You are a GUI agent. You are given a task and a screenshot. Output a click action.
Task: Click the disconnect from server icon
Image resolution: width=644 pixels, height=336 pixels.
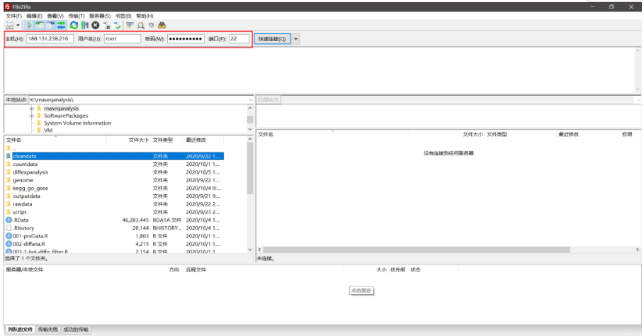tap(107, 25)
